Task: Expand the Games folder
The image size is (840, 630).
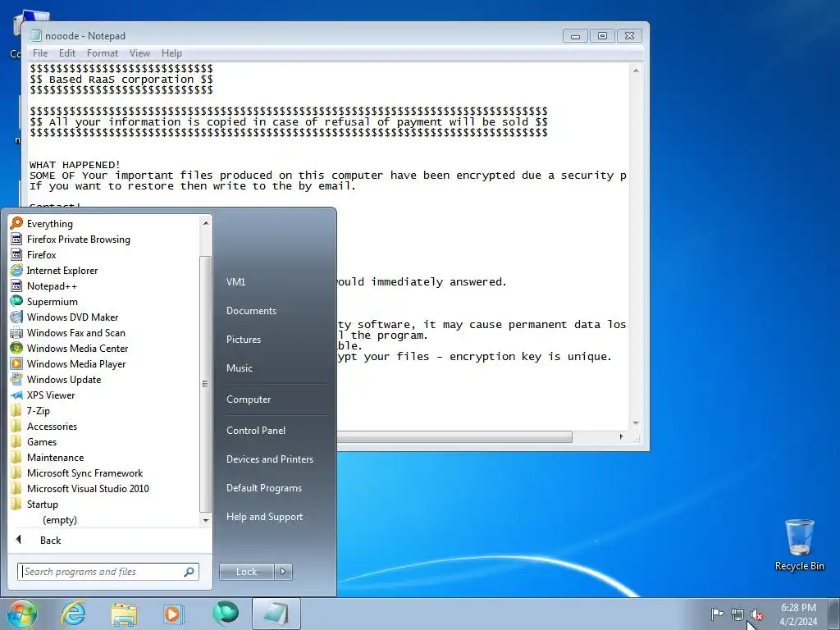Action: (41, 441)
